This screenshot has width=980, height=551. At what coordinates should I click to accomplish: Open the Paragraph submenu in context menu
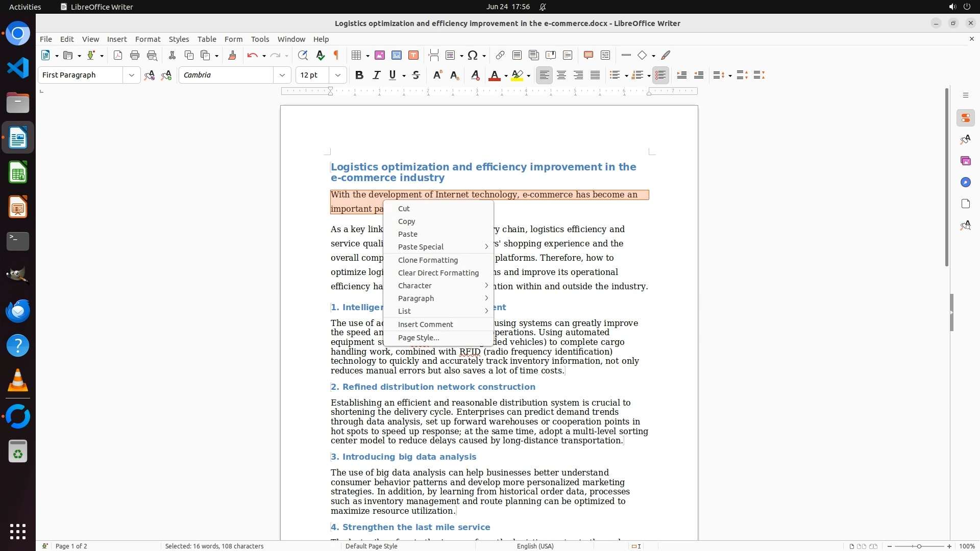(x=416, y=298)
